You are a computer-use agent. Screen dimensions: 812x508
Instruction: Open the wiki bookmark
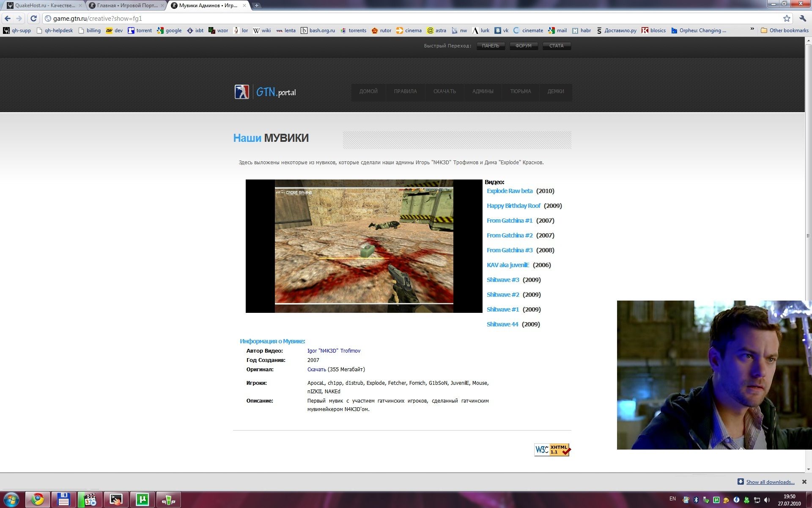[262, 30]
